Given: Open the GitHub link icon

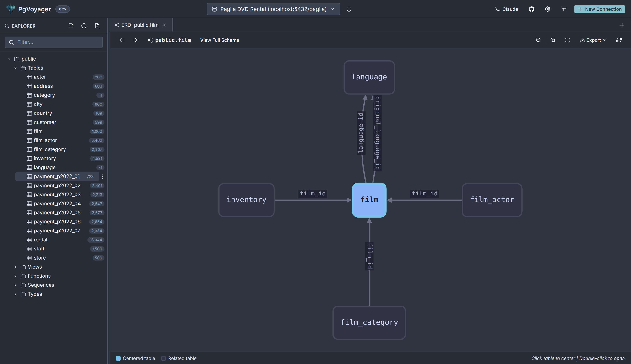Looking at the screenshot, I should pyautogui.click(x=531, y=9).
